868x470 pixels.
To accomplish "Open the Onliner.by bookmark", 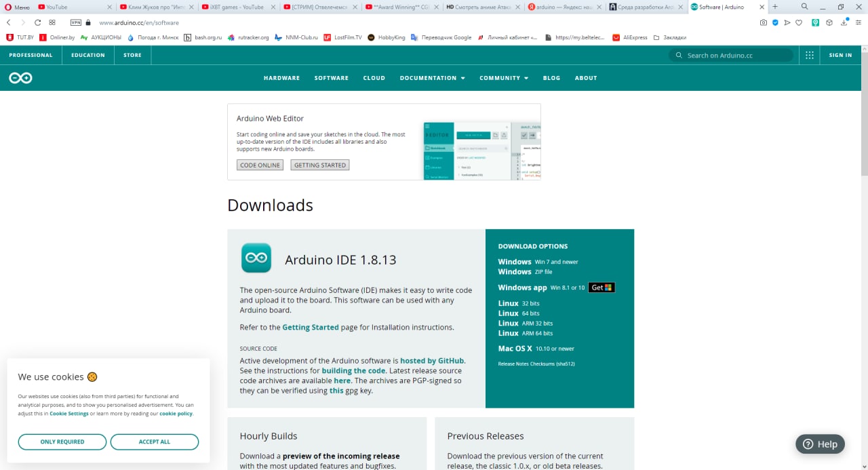I will click(57, 37).
